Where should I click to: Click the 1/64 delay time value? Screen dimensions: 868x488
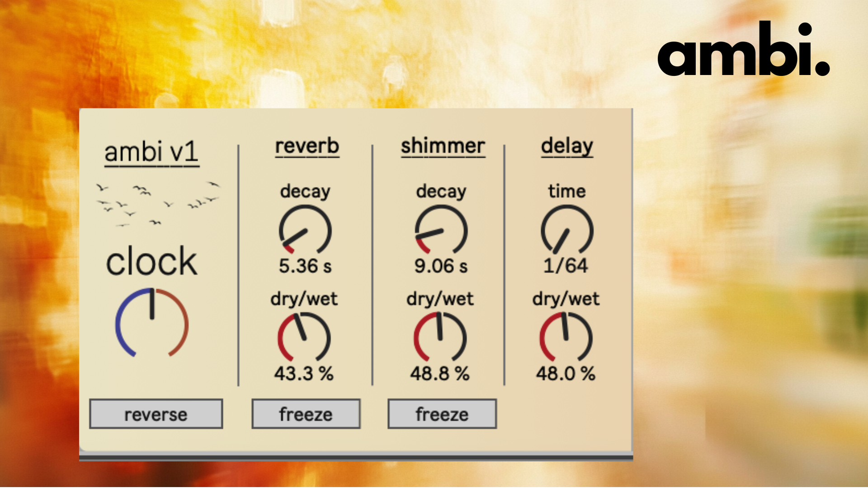point(566,265)
